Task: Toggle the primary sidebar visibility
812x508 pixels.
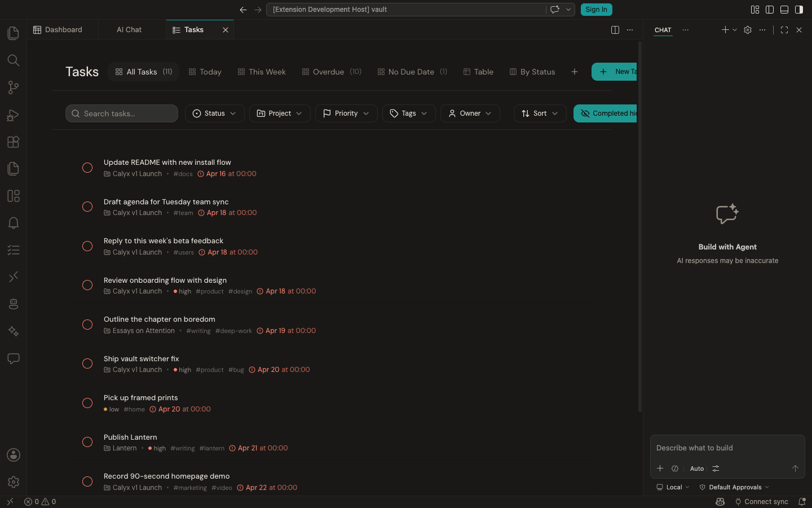Action: coord(770,10)
